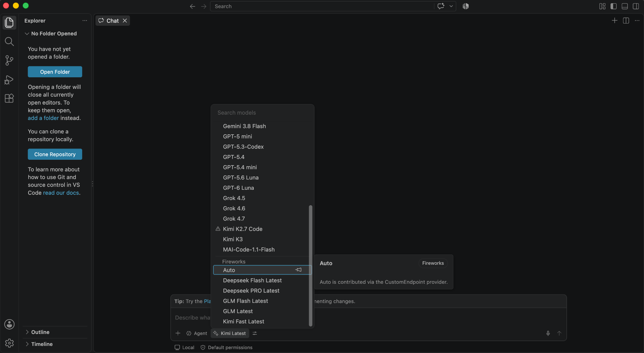Click the top Search command bar
644x353 pixels.
[x=322, y=6]
